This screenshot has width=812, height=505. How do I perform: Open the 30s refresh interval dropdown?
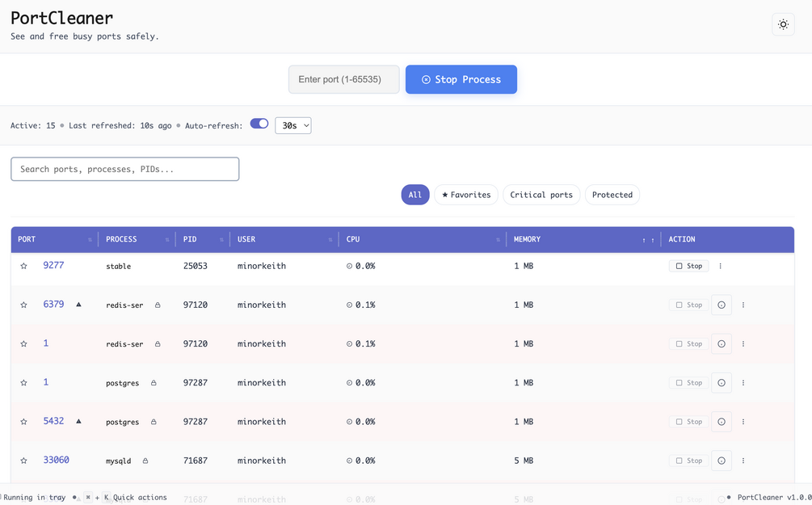(x=293, y=125)
